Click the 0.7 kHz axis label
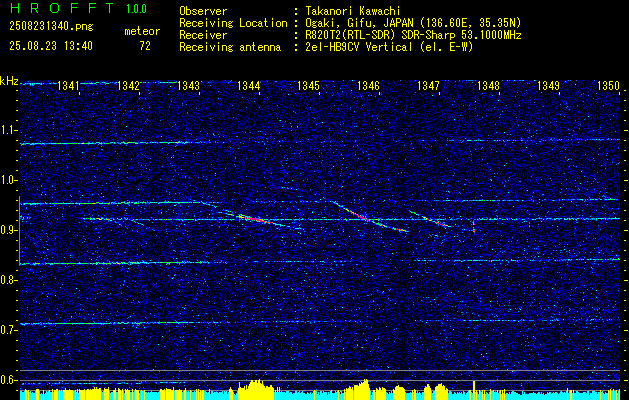Viewport: 629px width, 400px height. click(x=8, y=330)
